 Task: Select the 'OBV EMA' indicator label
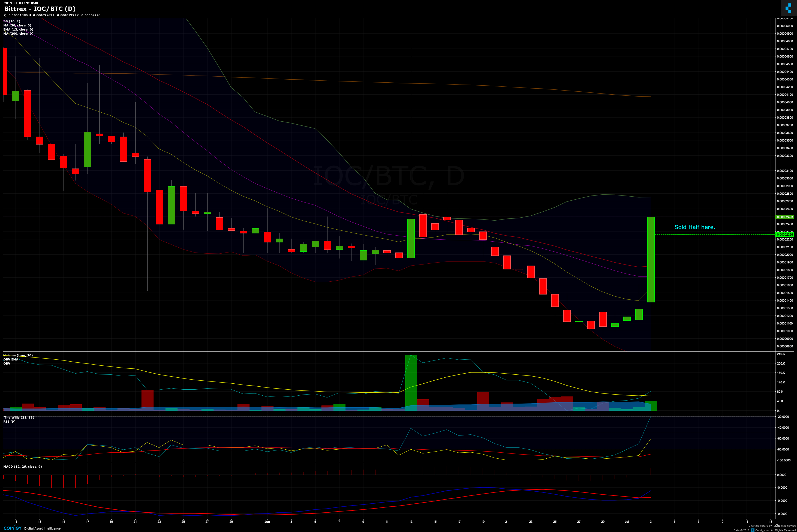pyautogui.click(x=11, y=359)
